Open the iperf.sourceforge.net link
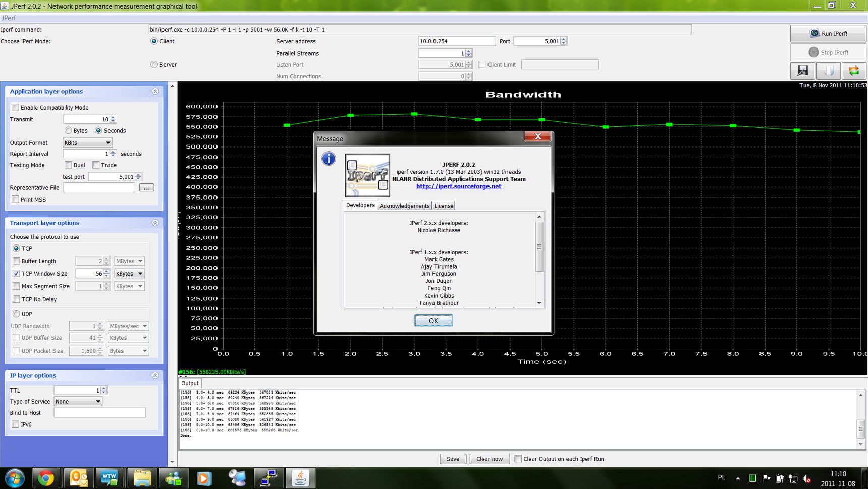 [x=459, y=186]
